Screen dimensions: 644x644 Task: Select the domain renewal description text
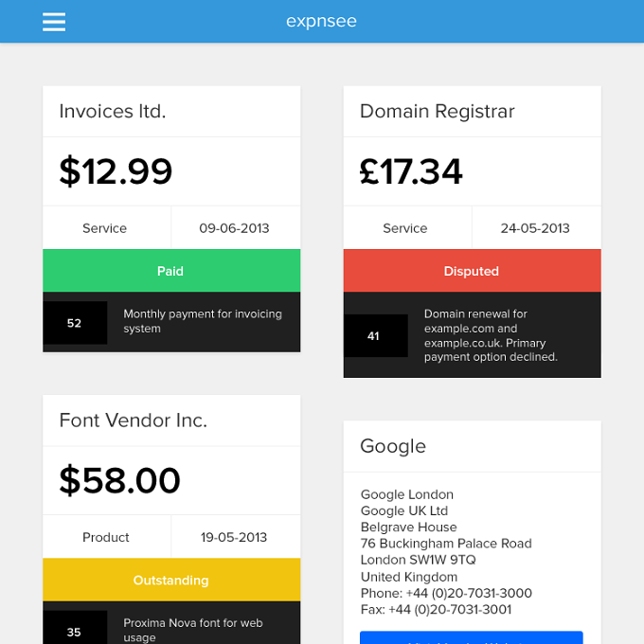click(491, 335)
